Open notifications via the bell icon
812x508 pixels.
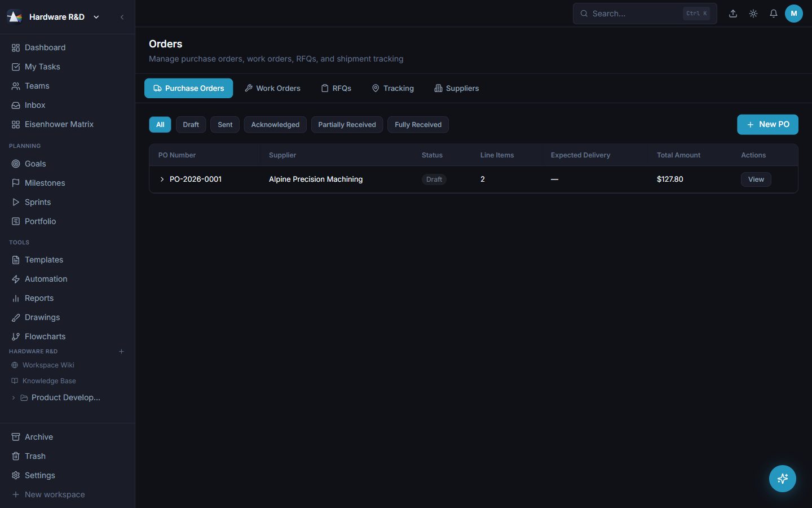tap(774, 14)
